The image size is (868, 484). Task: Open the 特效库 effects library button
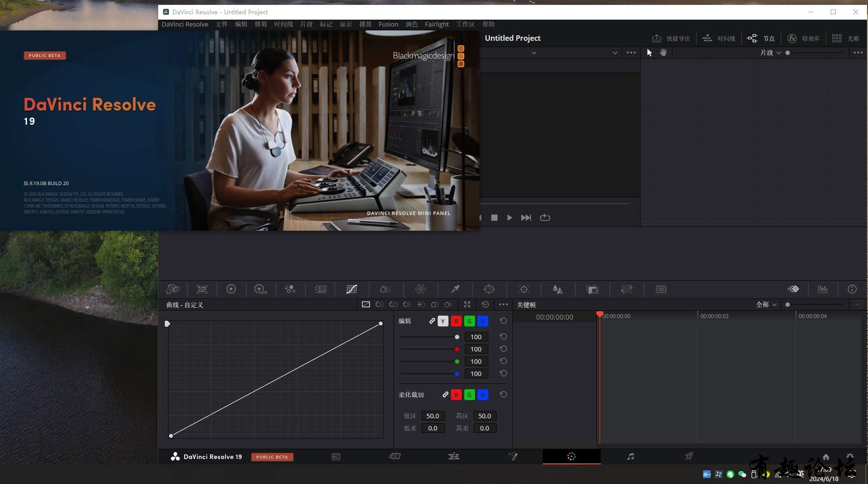coord(804,38)
